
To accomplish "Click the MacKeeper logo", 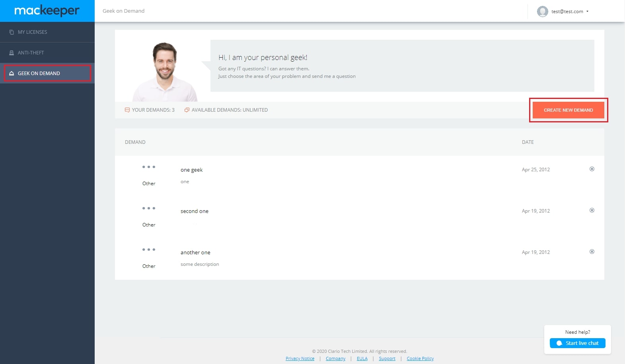I will [47, 11].
